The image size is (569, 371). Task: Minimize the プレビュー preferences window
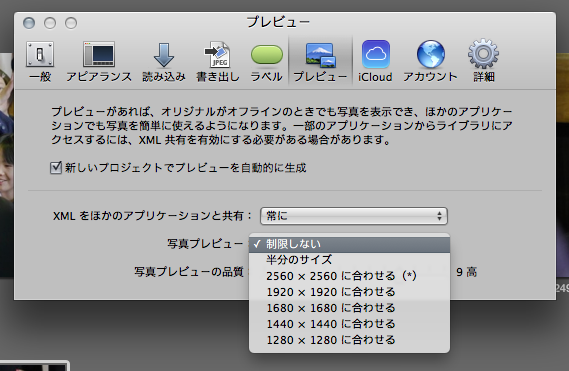(50, 23)
